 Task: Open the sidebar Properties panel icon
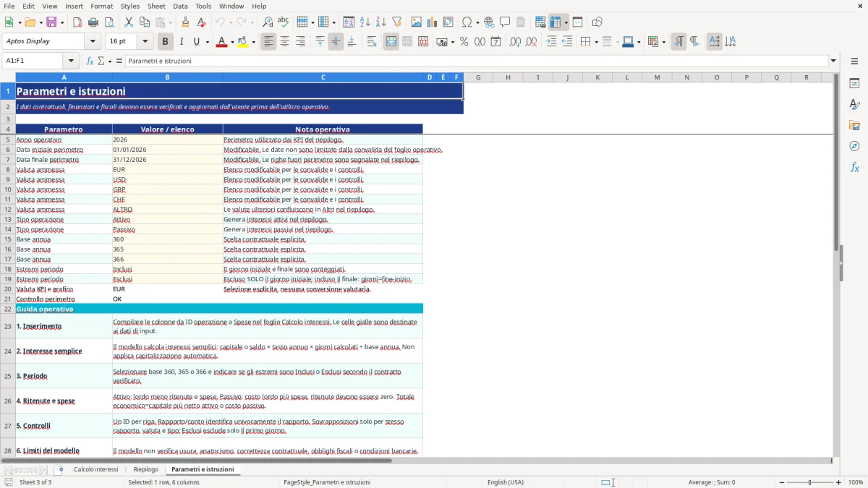854,84
